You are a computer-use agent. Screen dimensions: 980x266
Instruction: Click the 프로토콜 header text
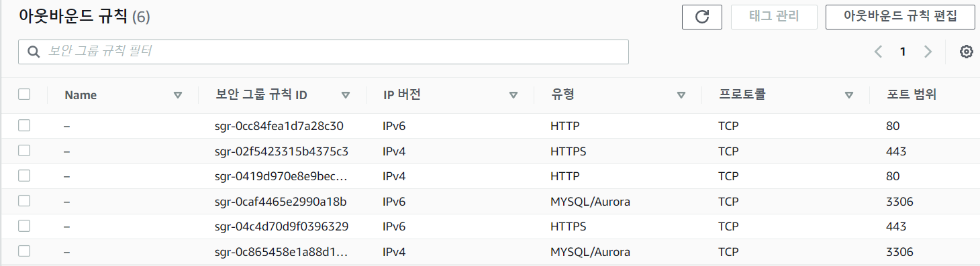[742, 95]
